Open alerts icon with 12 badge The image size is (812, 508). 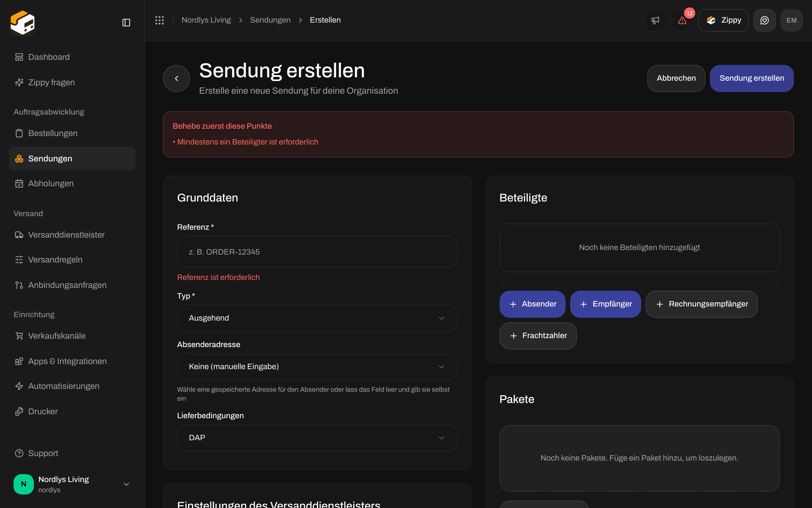coord(682,20)
